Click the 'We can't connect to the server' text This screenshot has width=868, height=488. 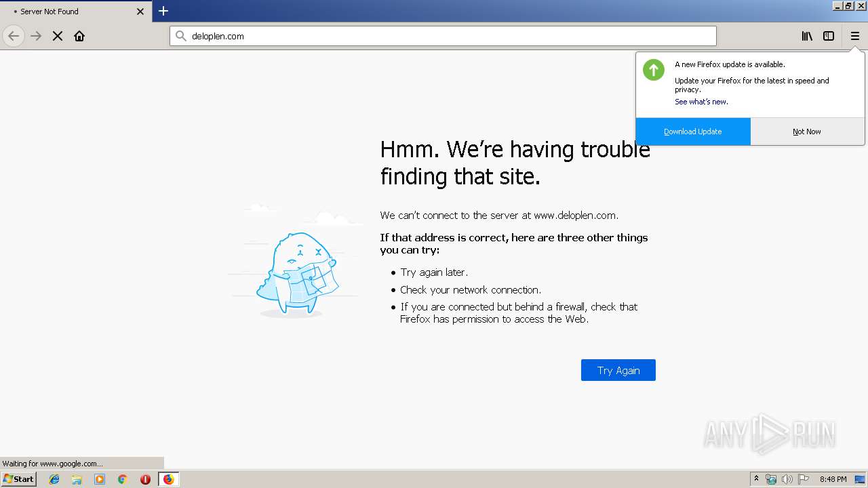(x=499, y=216)
